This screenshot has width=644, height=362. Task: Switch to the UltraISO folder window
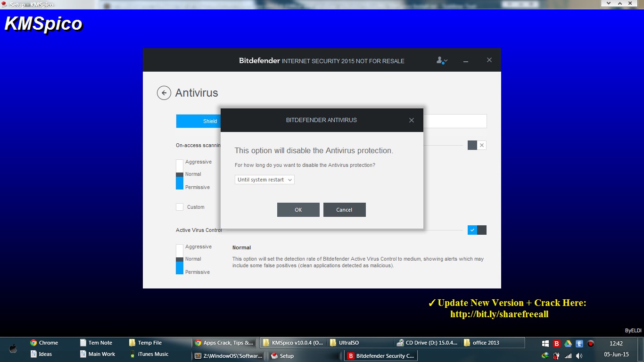point(361,343)
